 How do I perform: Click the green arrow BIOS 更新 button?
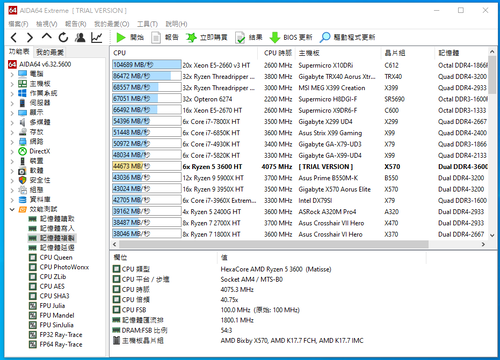coord(291,37)
